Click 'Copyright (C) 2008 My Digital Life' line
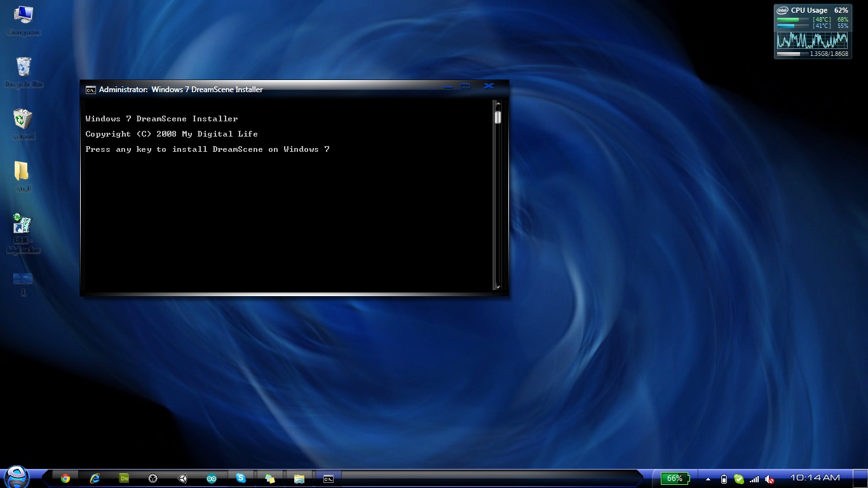This screenshot has width=868, height=488. click(x=172, y=134)
